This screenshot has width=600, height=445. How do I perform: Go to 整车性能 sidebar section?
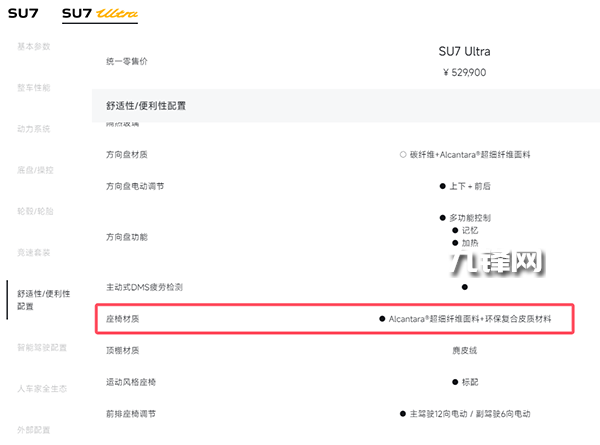34,88
